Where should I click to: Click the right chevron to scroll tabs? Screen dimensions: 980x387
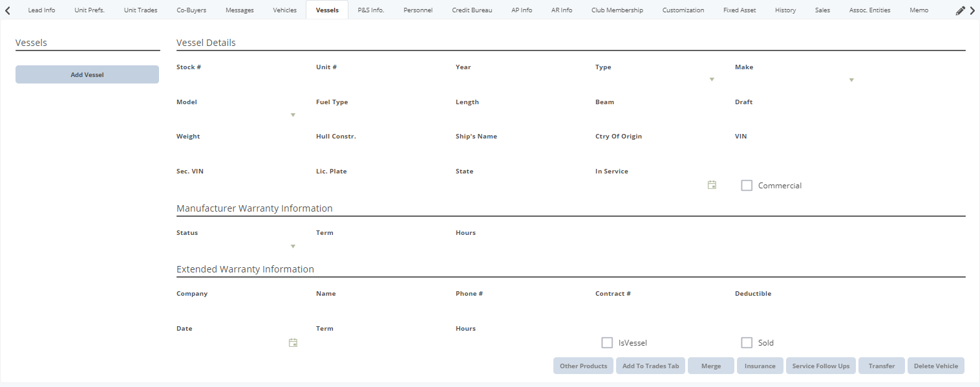[972, 10]
